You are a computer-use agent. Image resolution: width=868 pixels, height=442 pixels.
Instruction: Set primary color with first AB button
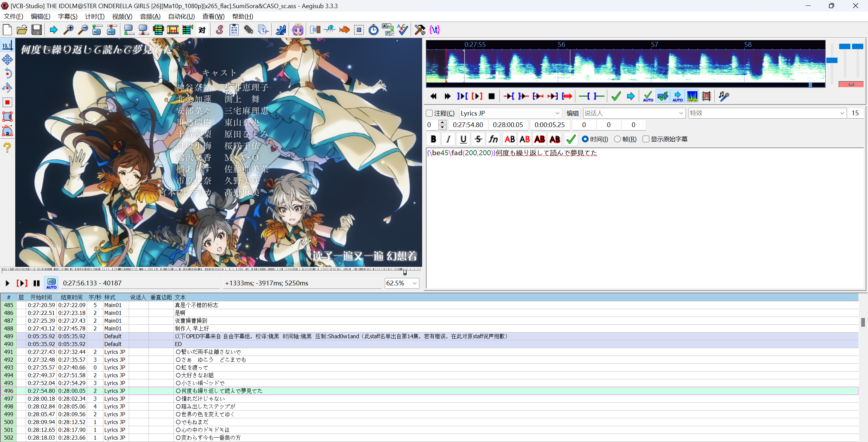(x=510, y=139)
